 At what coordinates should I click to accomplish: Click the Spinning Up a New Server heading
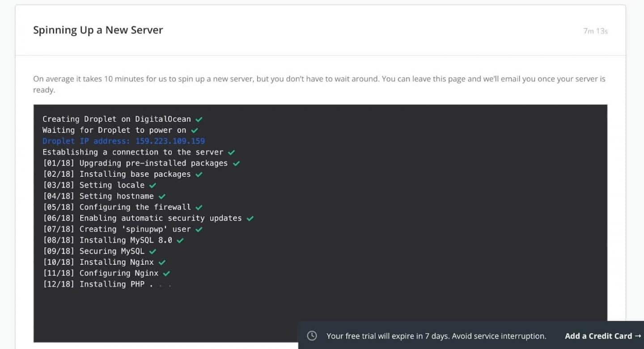98,30
